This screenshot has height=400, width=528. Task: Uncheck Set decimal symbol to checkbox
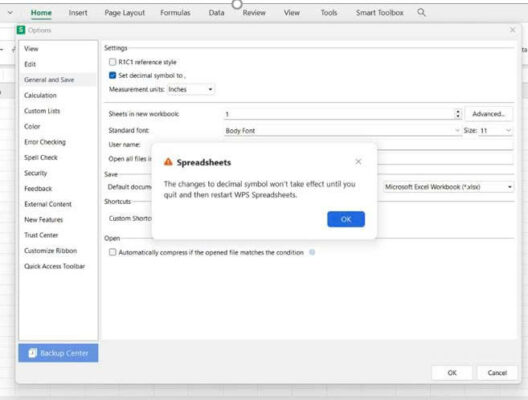pos(112,75)
